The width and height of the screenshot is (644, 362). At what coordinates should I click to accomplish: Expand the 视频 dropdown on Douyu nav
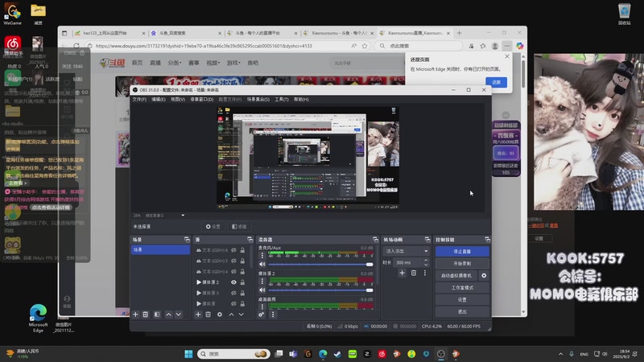[213, 63]
